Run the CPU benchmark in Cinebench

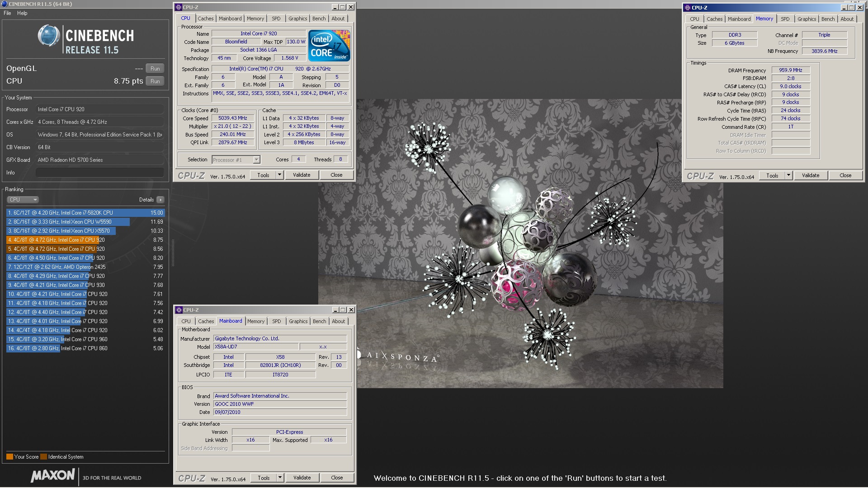tap(155, 81)
